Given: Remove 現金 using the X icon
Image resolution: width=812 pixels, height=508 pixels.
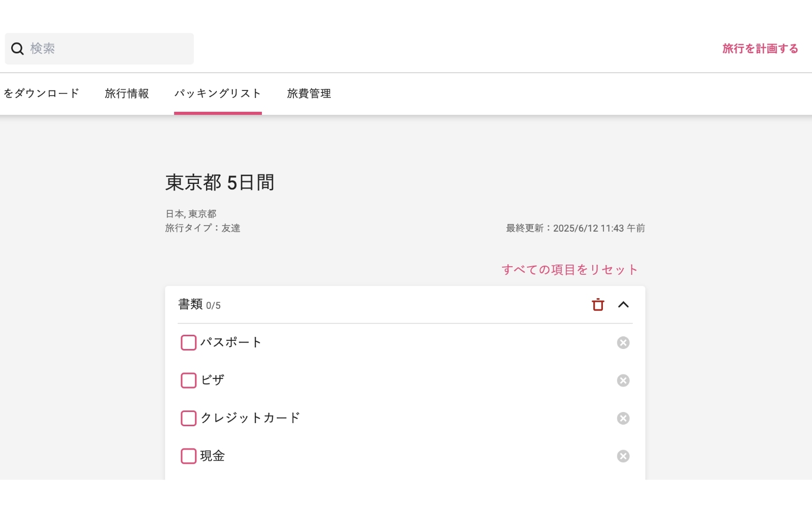Looking at the screenshot, I should [623, 456].
